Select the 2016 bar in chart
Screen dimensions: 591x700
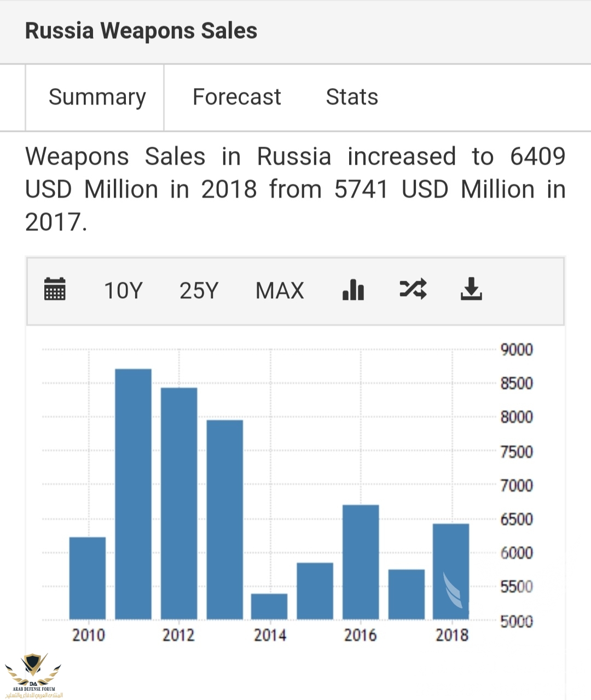(x=361, y=562)
